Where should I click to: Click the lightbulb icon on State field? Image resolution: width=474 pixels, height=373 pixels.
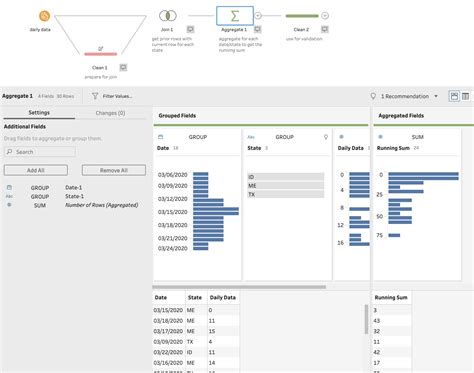coord(326,137)
